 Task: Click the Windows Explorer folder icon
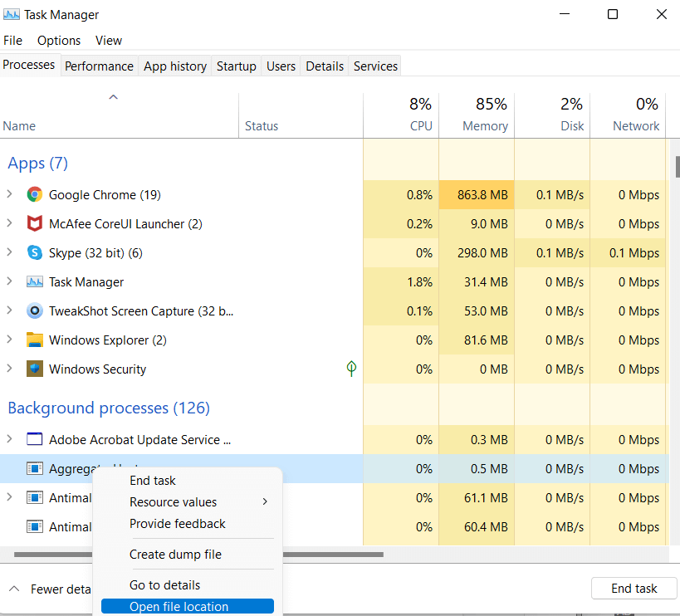point(35,340)
